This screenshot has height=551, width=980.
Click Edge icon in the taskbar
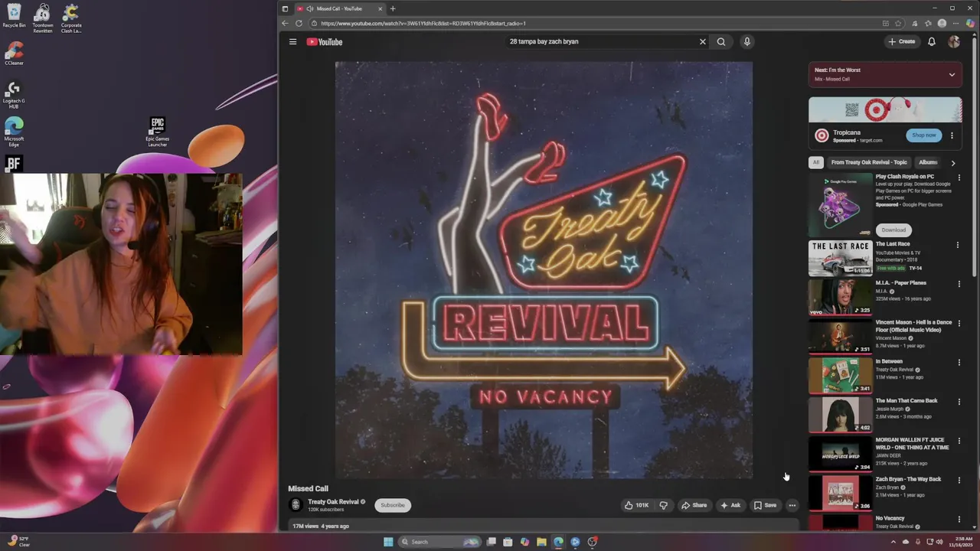tap(558, 542)
